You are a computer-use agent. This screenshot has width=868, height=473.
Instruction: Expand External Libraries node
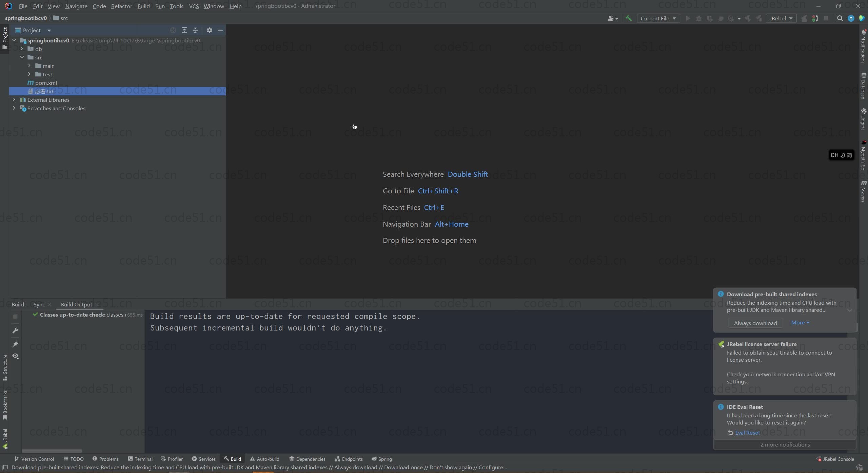pyautogui.click(x=14, y=100)
